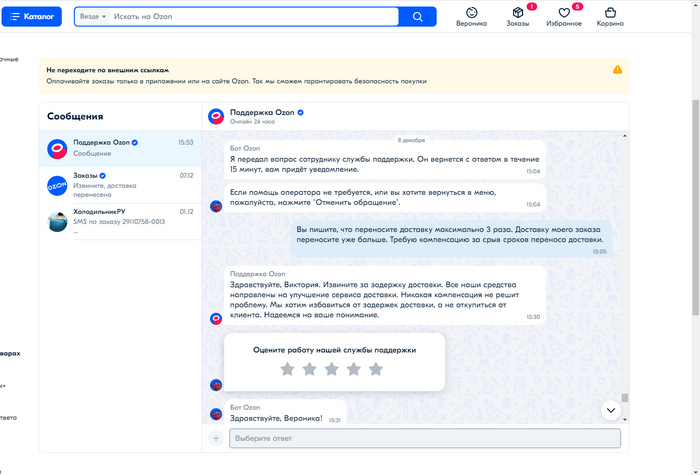The image size is (700, 475).
Task: Click the 15:53 timestamp in the message list
Action: (186, 142)
